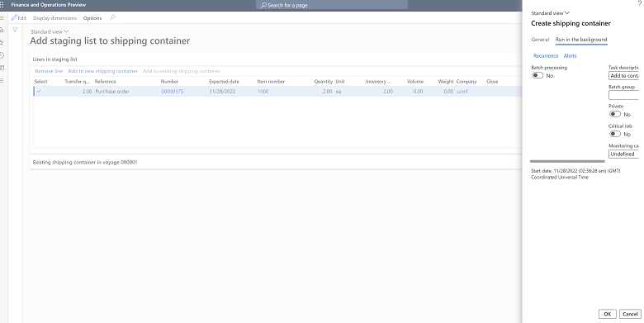Click the Edit pencil icon
This screenshot has width=644, height=323.
14,18
